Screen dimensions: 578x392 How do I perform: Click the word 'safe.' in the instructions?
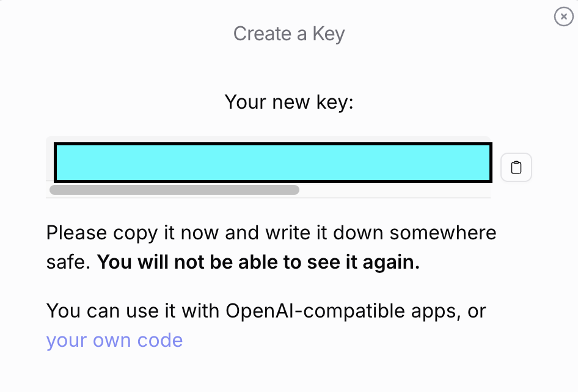coord(68,263)
